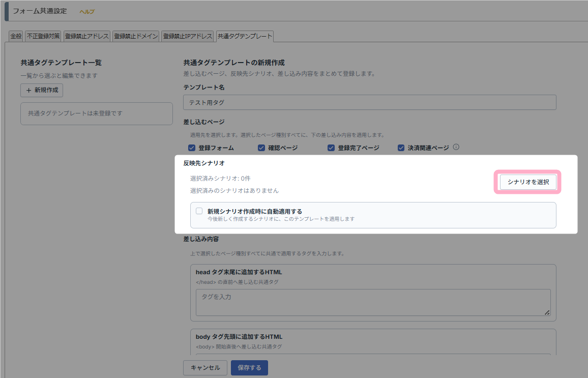Click the head タグ HTML textarea
This screenshot has width=588, height=378.
click(x=373, y=303)
